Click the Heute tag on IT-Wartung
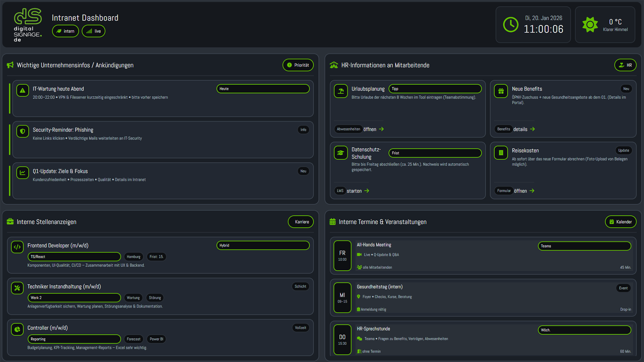Viewport: 644px width, 362px height. click(263, 89)
